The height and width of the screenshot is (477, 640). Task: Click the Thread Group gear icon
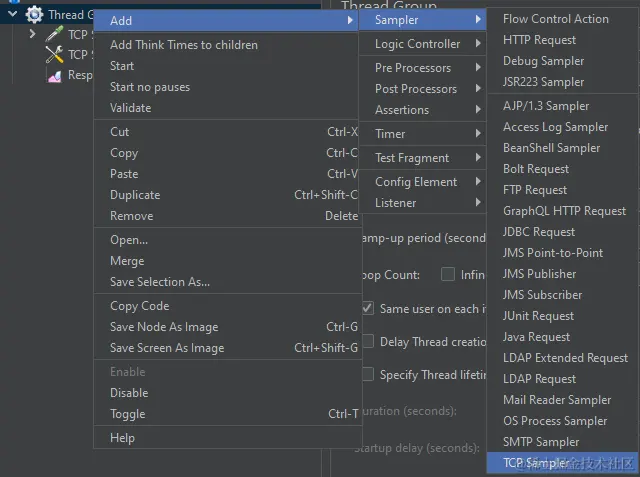(x=34, y=14)
